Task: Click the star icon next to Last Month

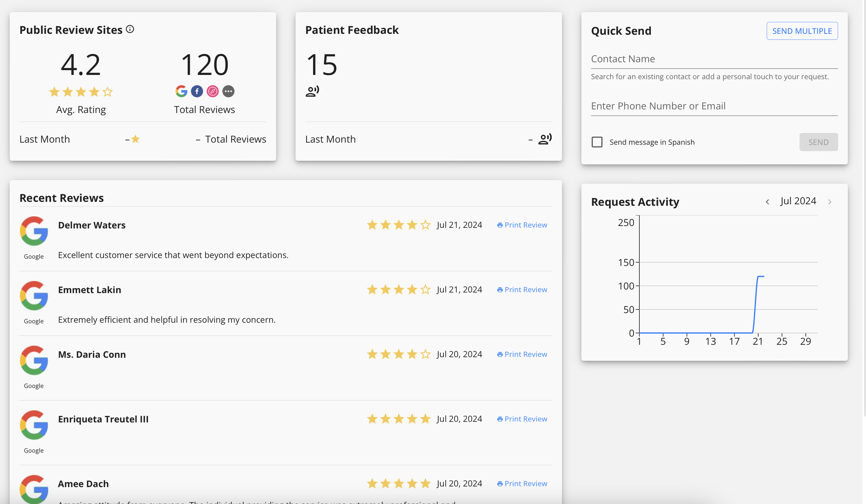Action: [135, 139]
